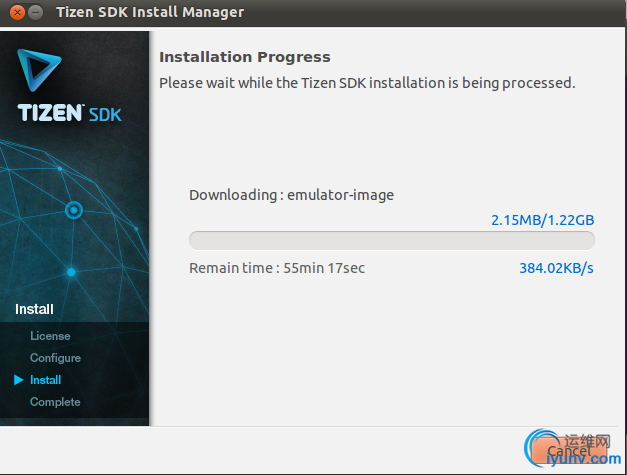Click the glowing ring node on globe graphic
The height and width of the screenshot is (475, 627).
click(74, 210)
